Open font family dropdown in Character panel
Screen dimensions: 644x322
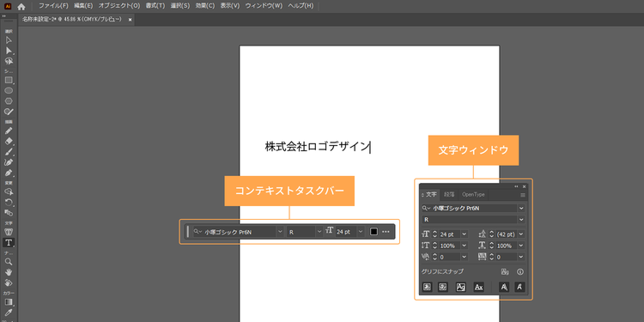[521, 209]
